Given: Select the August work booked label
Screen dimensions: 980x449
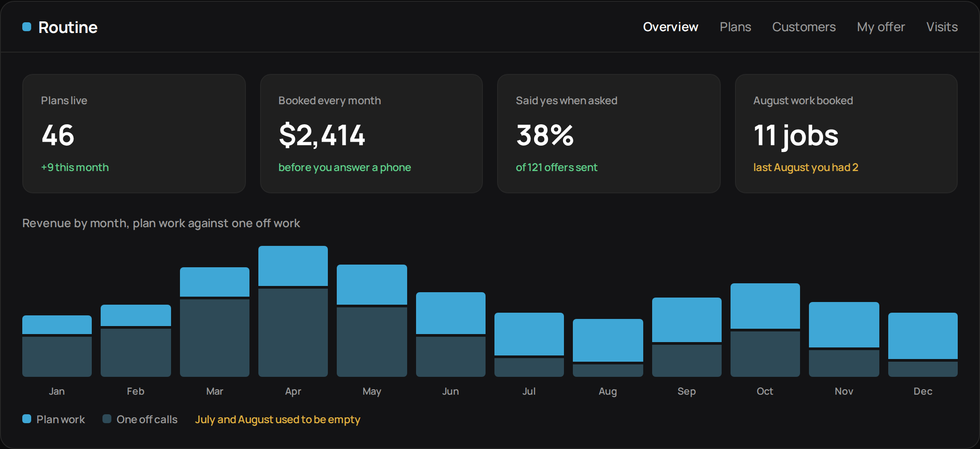Looking at the screenshot, I should tap(803, 101).
